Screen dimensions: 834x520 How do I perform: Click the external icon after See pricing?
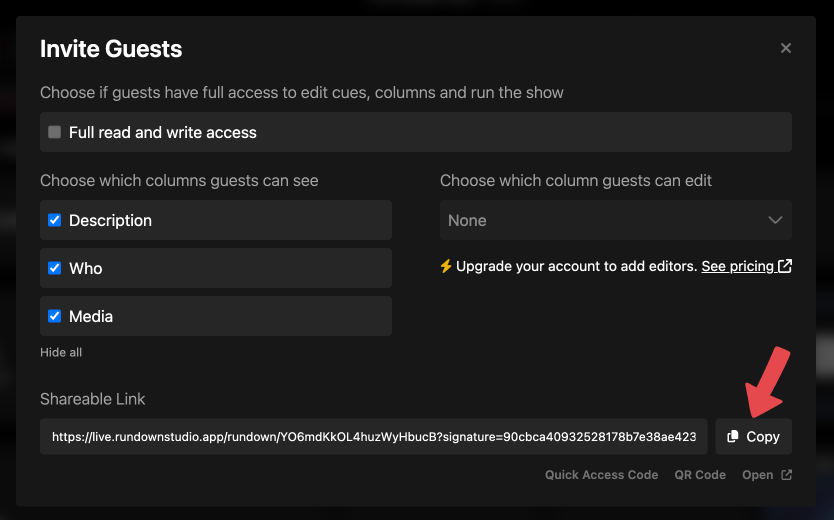785,266
